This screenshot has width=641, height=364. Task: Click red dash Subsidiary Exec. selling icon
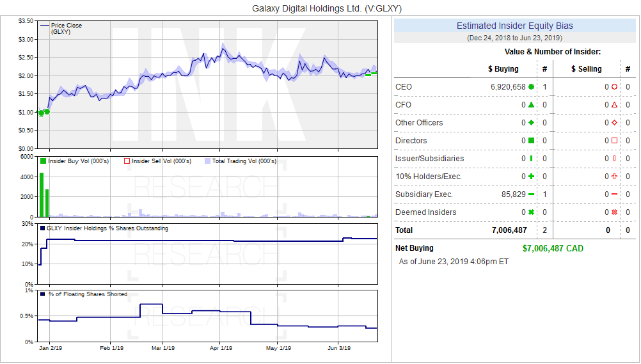[614, 194]
